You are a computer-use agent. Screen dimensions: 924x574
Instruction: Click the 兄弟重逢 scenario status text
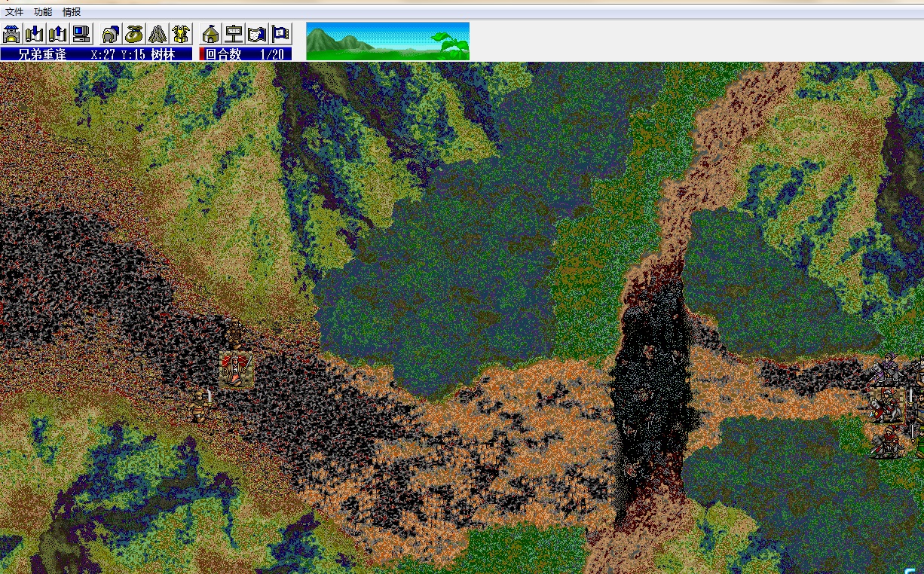click(x=42, y=54)
